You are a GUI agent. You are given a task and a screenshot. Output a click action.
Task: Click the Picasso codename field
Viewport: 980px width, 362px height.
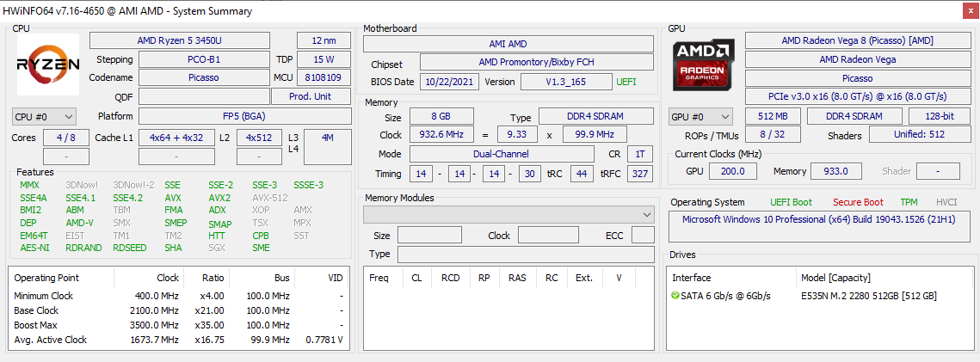pos(204,78)
